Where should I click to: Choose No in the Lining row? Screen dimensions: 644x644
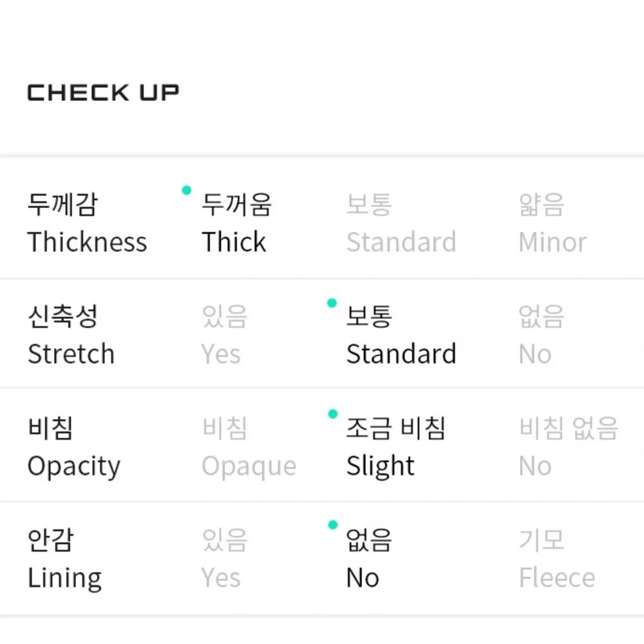pos(368,558)
